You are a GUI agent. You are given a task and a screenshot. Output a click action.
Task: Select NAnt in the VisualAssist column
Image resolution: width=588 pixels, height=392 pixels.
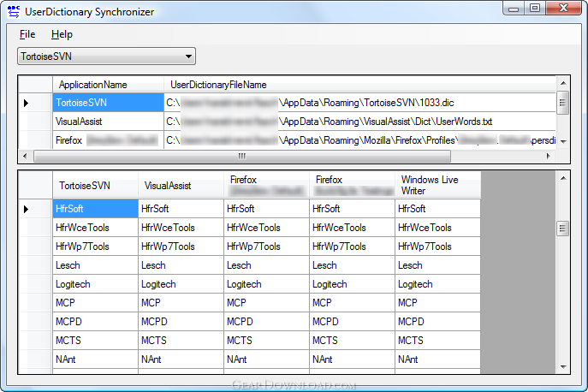coord(181,359)
